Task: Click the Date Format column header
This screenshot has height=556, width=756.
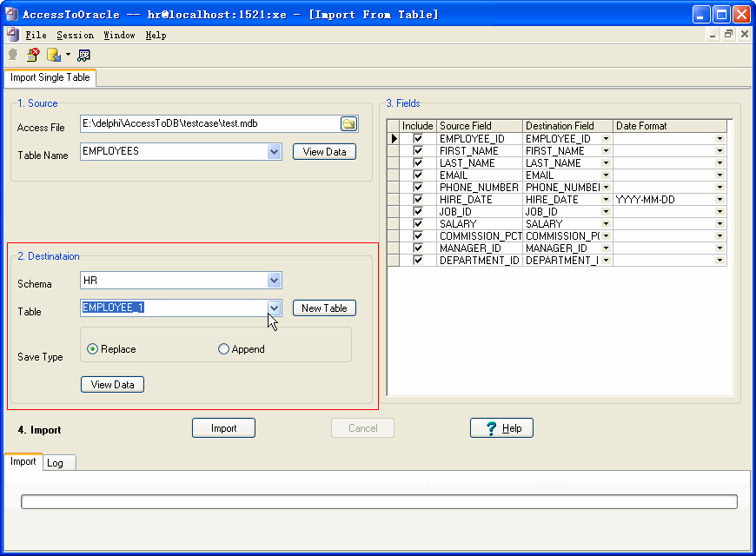Action: pos(670,126)
